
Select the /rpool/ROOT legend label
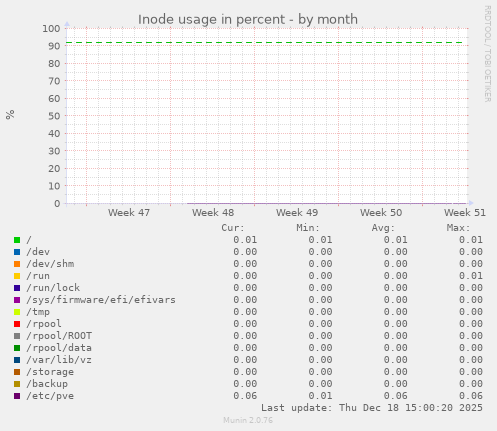click(59, 336)
